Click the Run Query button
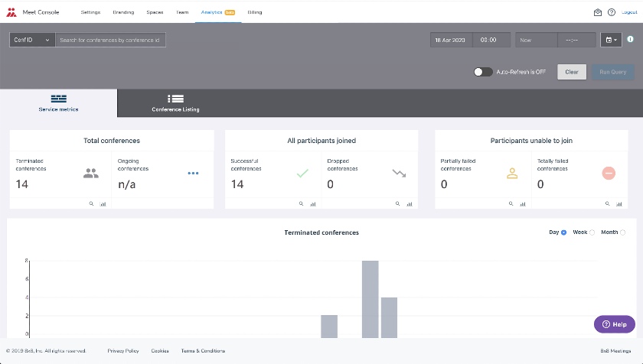Viewport: 643px width, 364px height. click(612, 72)
